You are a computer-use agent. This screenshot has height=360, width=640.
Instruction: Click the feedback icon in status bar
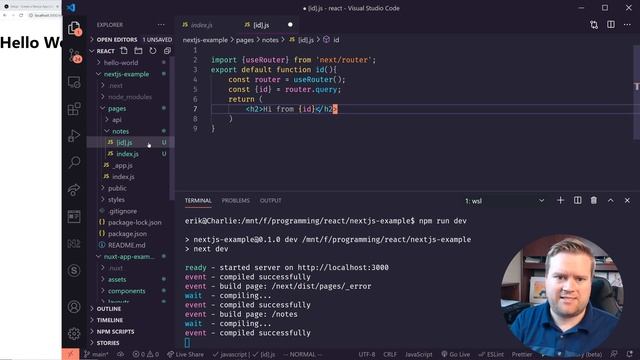pyautogui.click(x=614, y=354)
